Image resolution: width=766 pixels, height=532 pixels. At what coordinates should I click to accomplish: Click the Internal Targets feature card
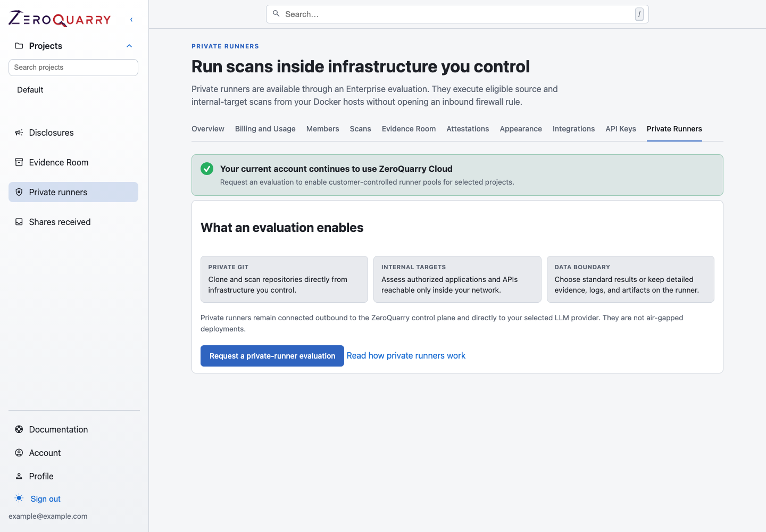(x=457, y=279)
